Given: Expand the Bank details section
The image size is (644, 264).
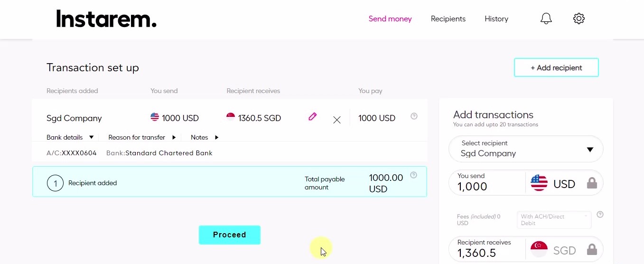Looking at the screenshot, I should (x=70, y=137).
